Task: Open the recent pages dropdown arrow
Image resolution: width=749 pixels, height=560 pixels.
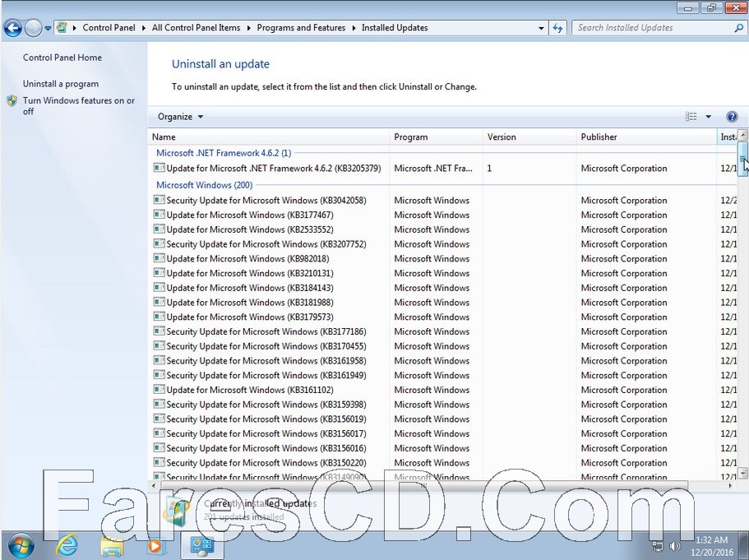Action: 48,29
